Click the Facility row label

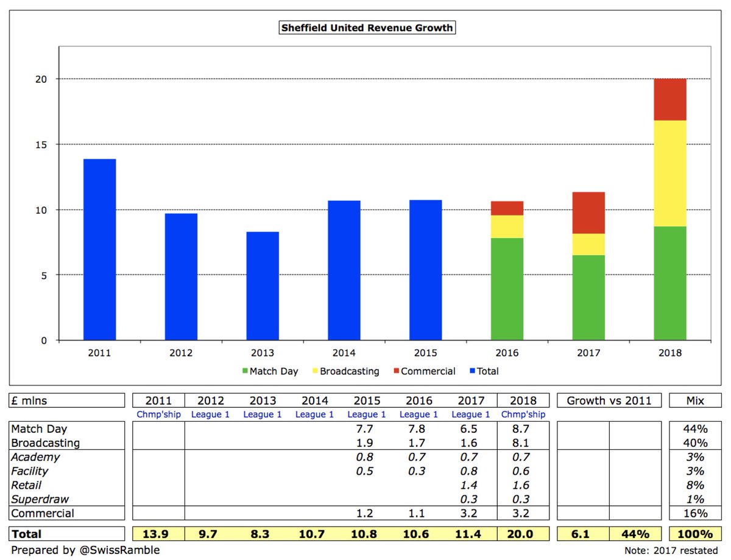(x=29, y=471)
